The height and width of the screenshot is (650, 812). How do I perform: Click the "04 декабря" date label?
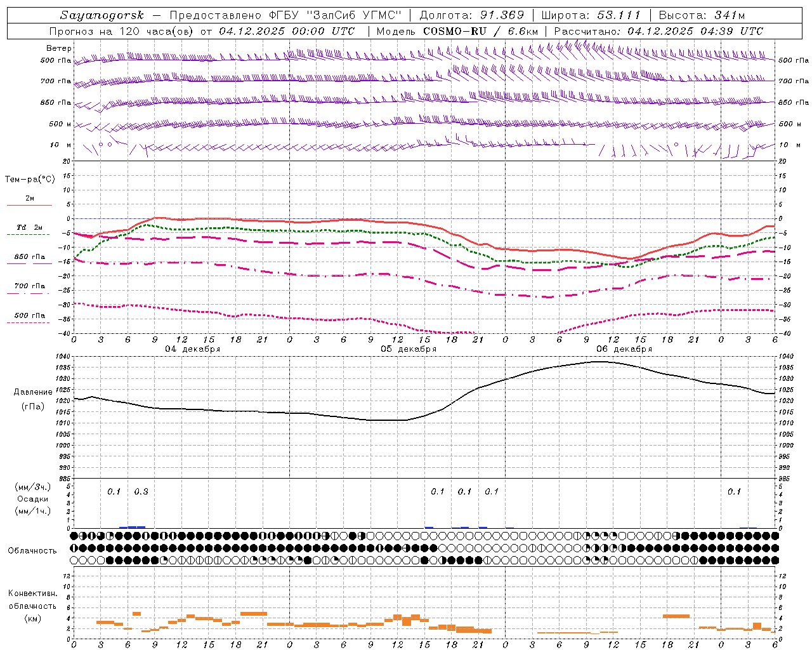pos(193,349)
